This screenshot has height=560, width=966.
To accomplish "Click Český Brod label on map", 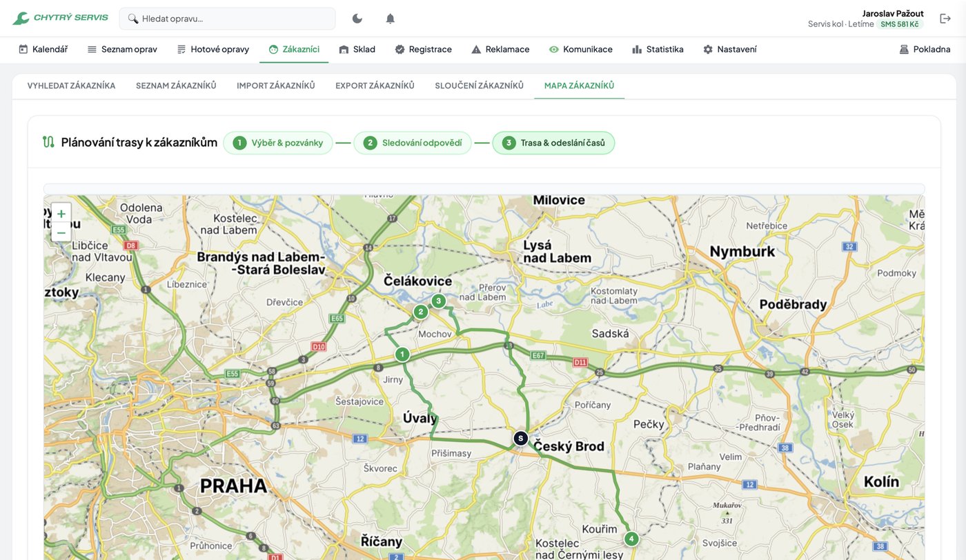I will coord(569,446).
